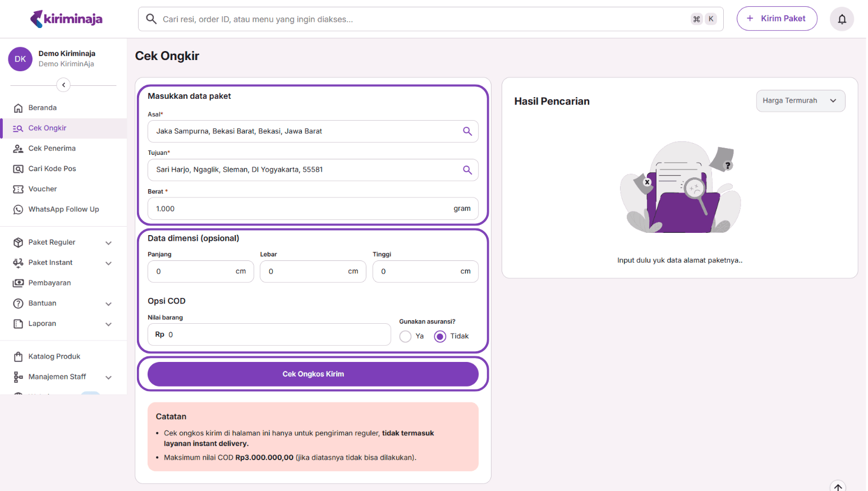Open the Harga Termurah sort dropdown

(x=800, y=101)
